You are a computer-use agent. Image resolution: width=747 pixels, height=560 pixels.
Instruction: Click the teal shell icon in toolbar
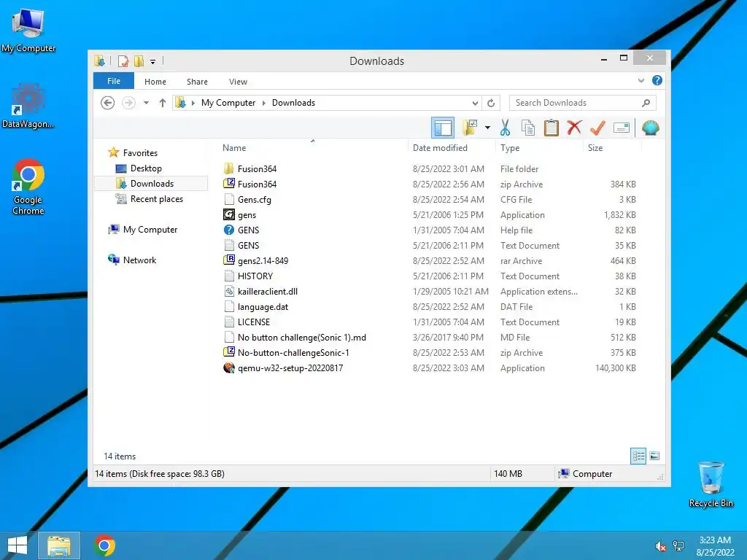(650, 128)
